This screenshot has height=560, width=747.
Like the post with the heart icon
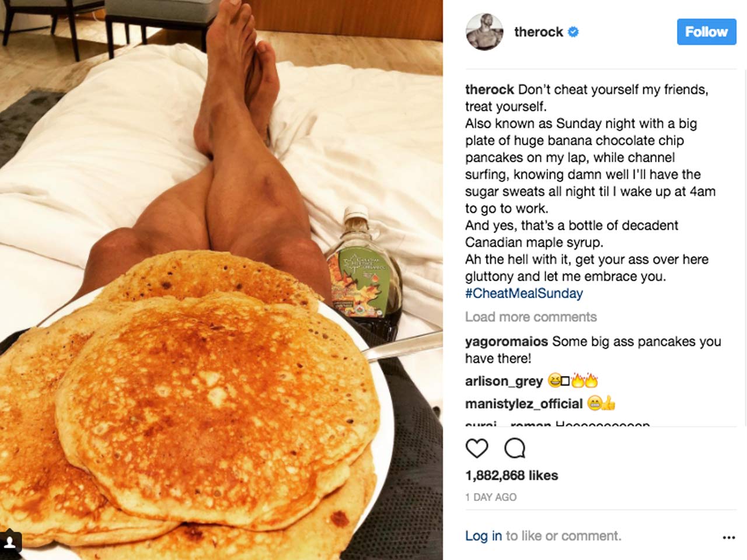click(477, 448)
